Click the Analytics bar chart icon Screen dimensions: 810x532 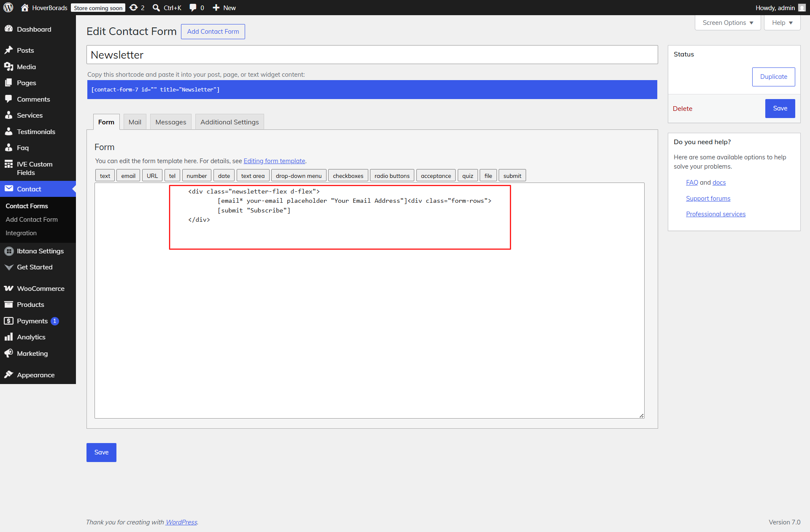tap(8, 337)
